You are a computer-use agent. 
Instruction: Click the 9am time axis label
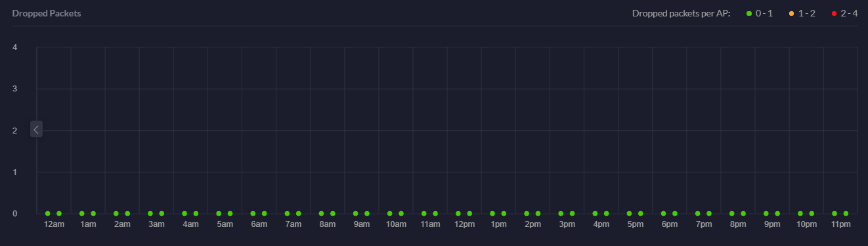coord(361,224)
